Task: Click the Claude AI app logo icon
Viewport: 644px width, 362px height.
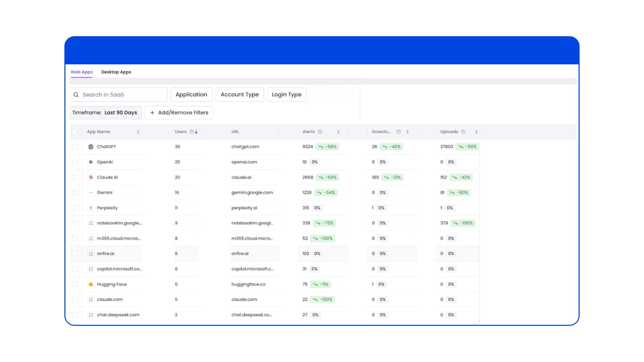Action: pyautogui.click(x=91, y=177)
